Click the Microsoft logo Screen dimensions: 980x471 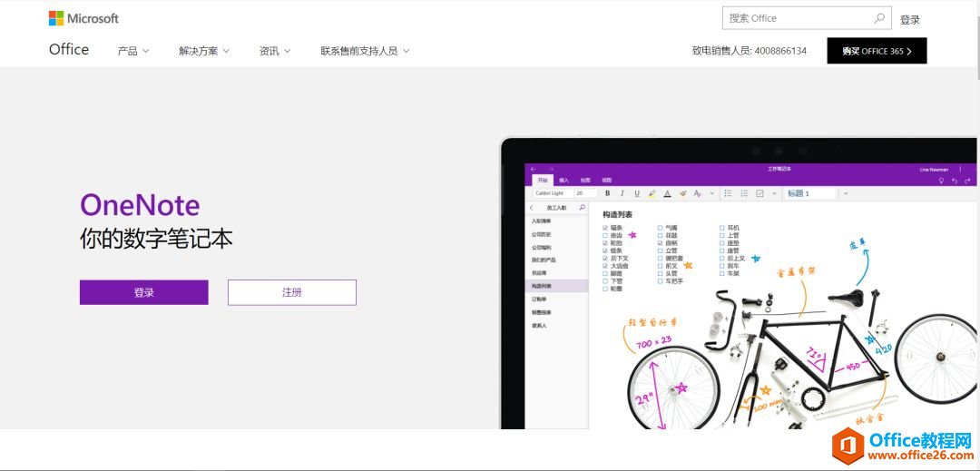pos(83,18)
